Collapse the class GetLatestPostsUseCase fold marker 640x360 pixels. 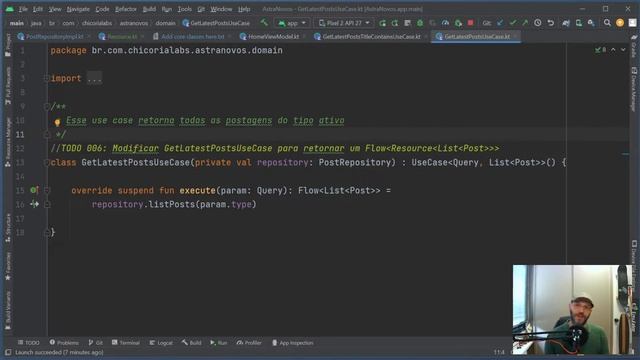coord(47,162)
